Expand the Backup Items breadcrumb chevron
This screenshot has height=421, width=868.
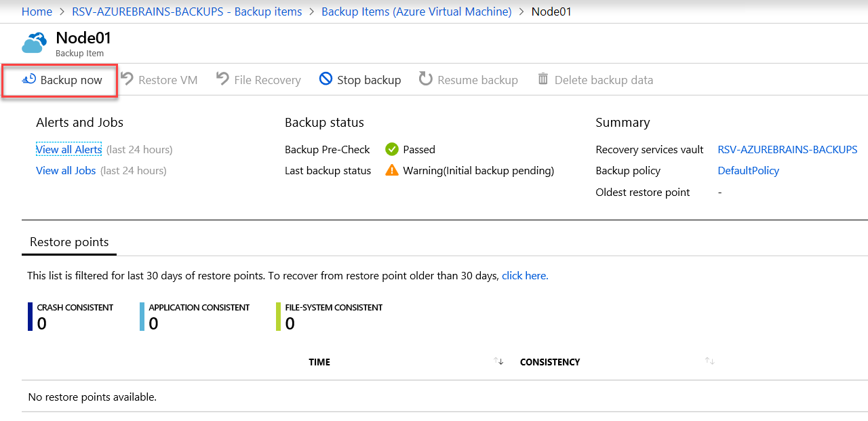click(521, 12)
